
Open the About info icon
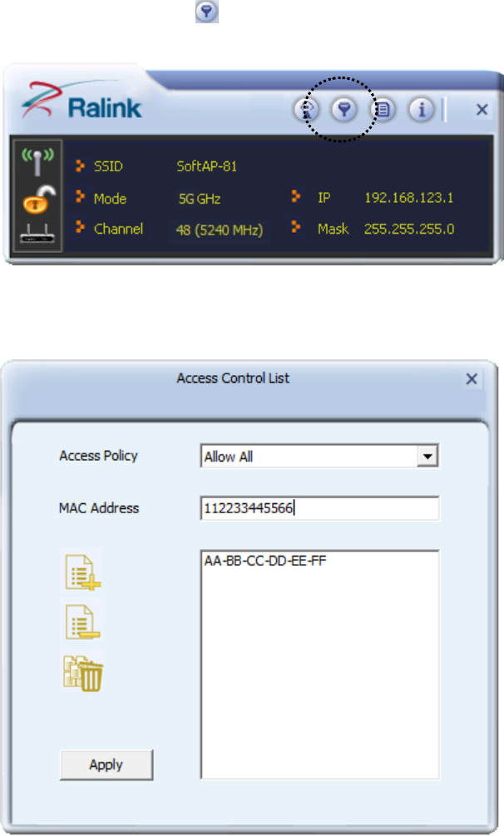[422, 109]
